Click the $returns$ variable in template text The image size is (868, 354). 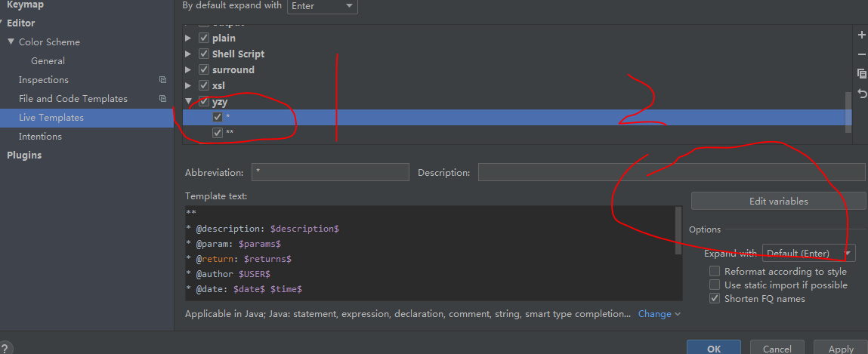coord(267,259)
